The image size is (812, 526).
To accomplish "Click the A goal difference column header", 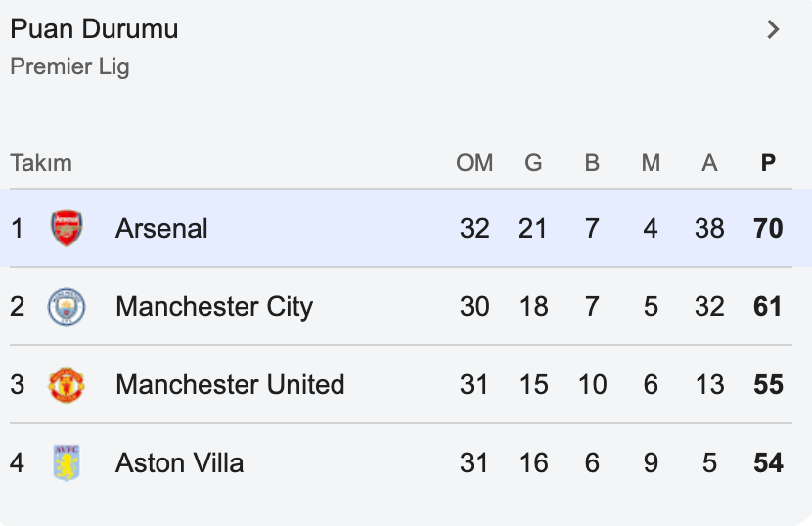I will pyautogui.click(x=709, y=163).
